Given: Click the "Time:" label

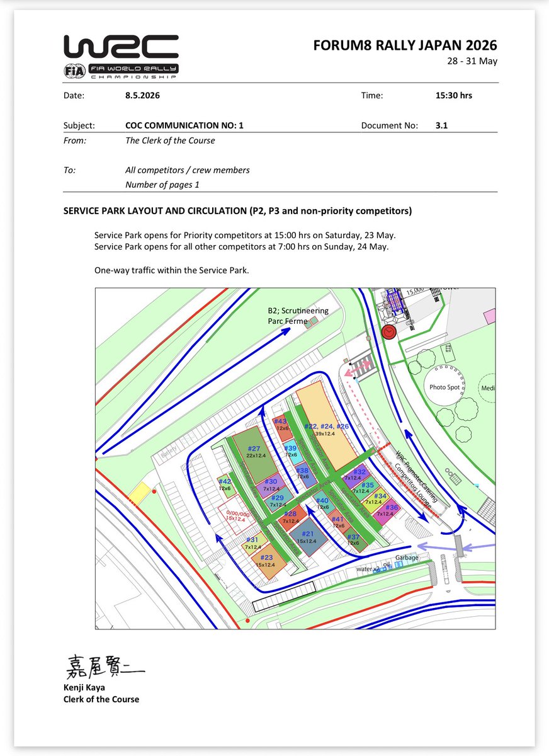Looking at the screenshot, I should (372, 96).
